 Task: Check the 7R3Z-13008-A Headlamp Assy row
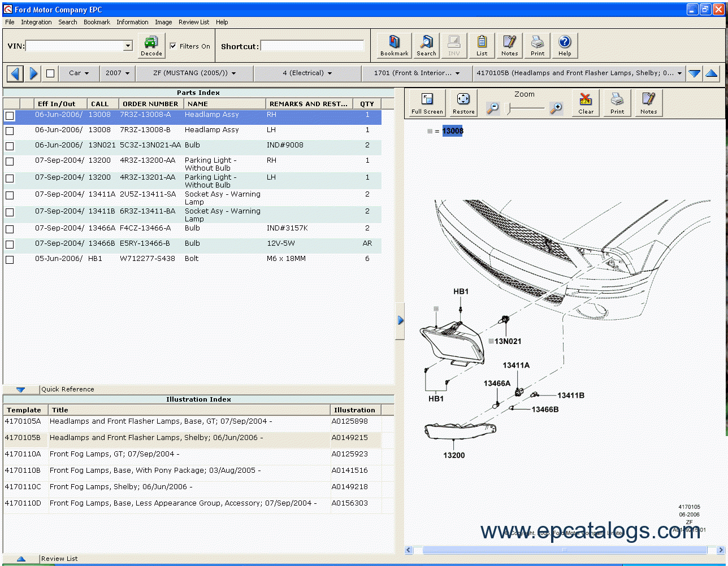click(x=10, y=116)
